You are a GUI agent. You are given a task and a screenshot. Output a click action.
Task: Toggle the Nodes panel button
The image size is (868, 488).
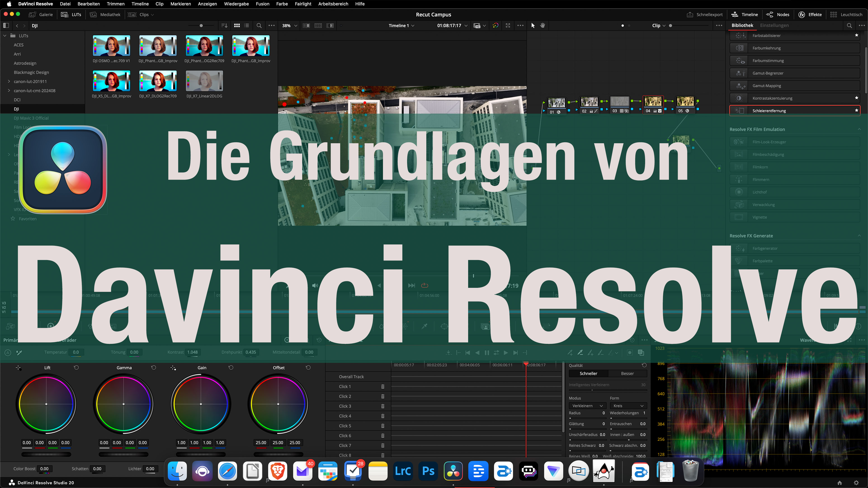(x=778, y=14)
